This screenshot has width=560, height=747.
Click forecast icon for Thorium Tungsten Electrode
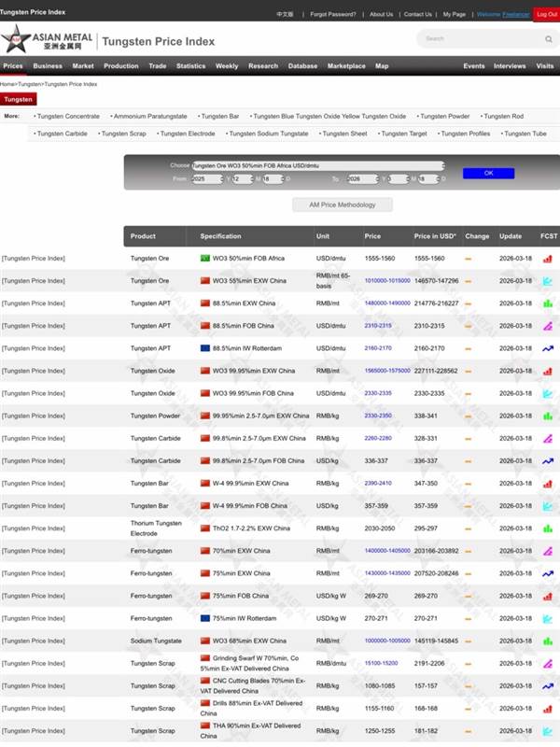point(548,529)
